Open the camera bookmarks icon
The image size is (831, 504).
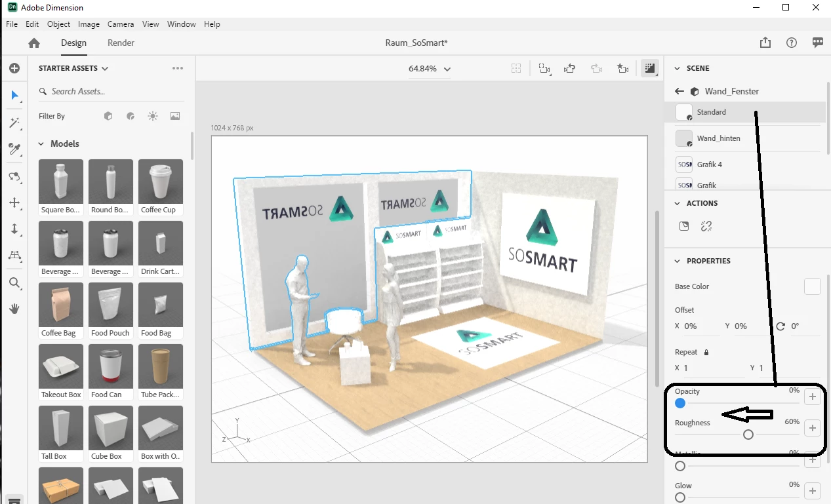point(544,68)
